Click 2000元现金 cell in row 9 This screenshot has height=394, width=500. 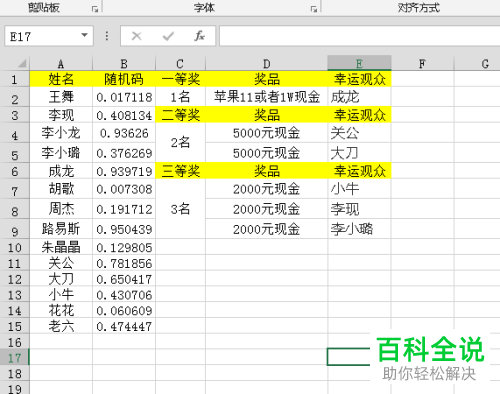point(267,229)
